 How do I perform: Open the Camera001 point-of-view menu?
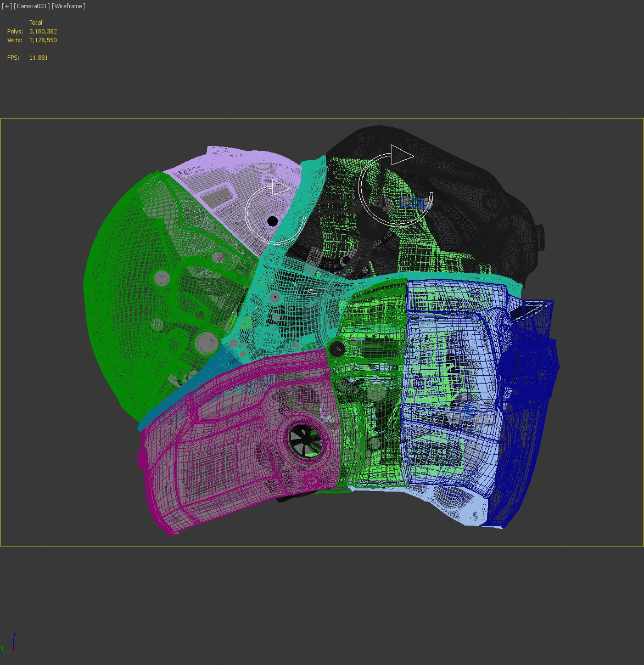coord(31,6)
